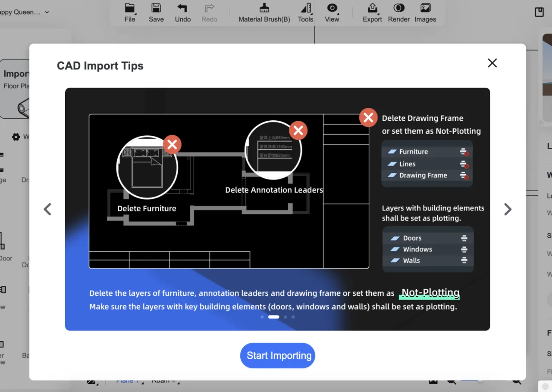Launch Render from the toolbar
This screenshot has width=552, height=392.
[x=399, y=13]
